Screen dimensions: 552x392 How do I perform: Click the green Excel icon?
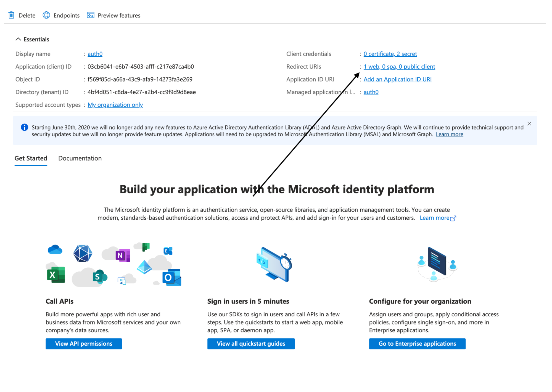[56, 275]
